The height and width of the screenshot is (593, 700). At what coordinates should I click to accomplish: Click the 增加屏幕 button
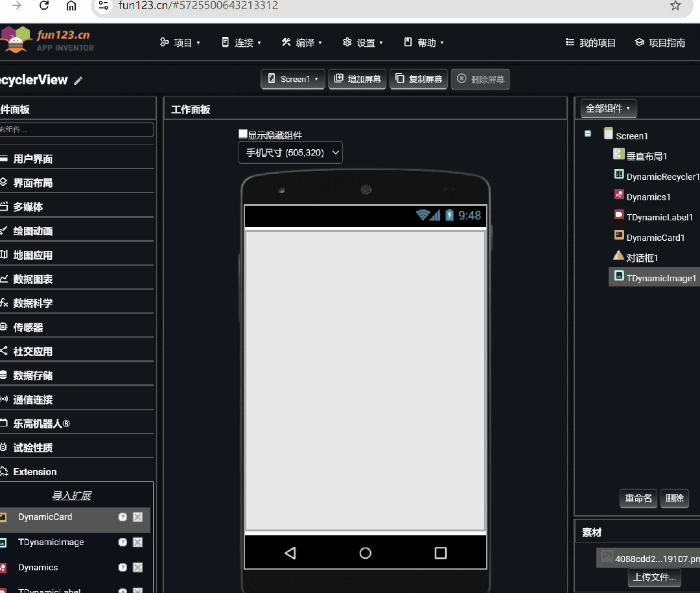tap(357, 79)
